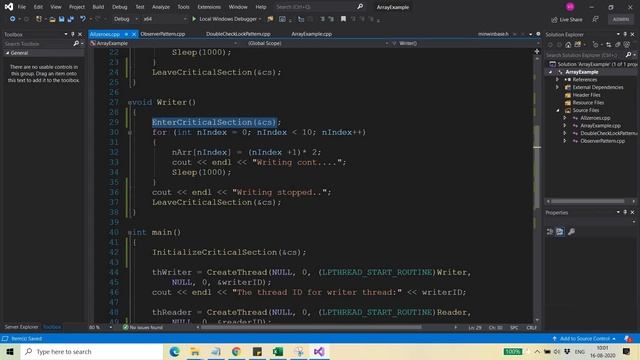Click the editor horizontal scrollbar
Screen dimensions: 640x360
click(x=311, y=327)
